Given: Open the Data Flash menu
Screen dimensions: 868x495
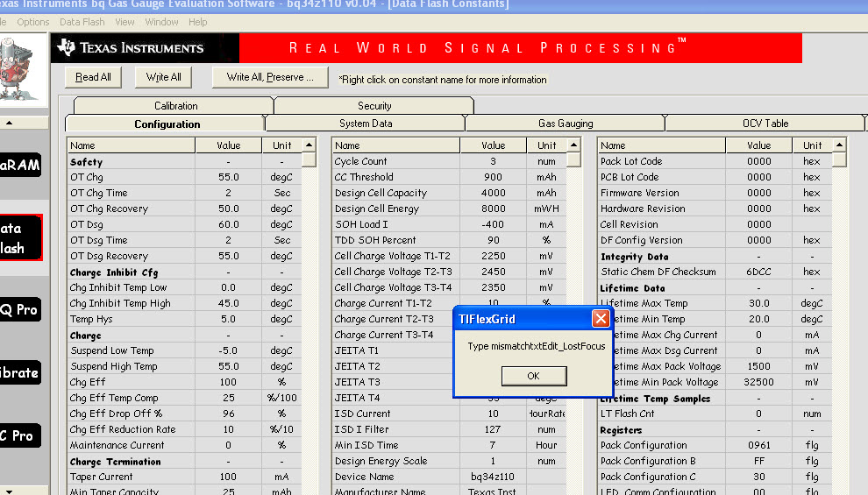Looking at the screenshot, I should [x=82, y=22].
